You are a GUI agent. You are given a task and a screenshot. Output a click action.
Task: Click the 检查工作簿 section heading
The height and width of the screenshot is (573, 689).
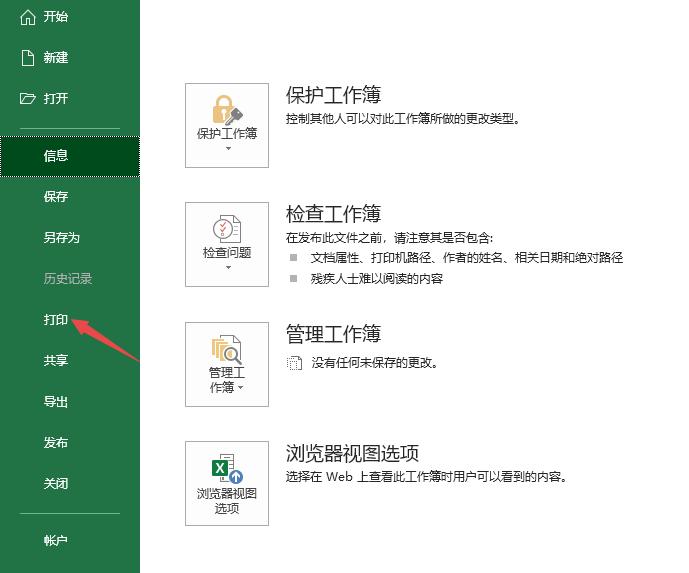click(x=333, y=214)
